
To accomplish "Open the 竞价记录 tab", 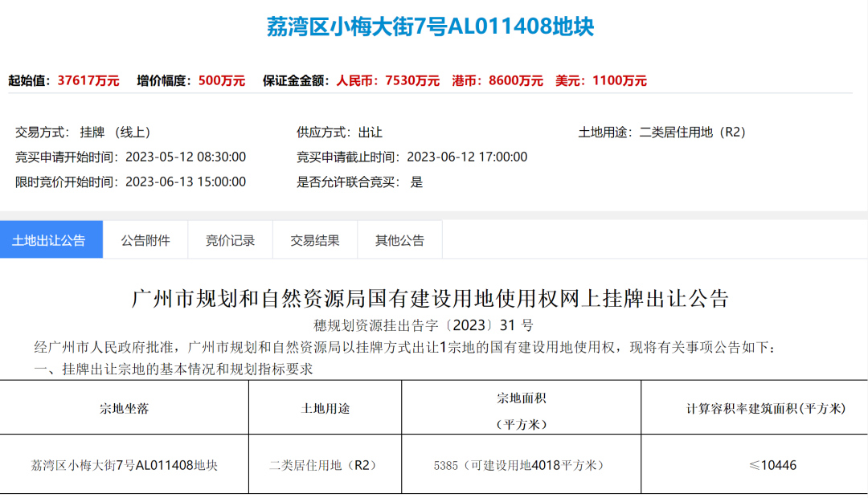I will click(x=231, y=239).
